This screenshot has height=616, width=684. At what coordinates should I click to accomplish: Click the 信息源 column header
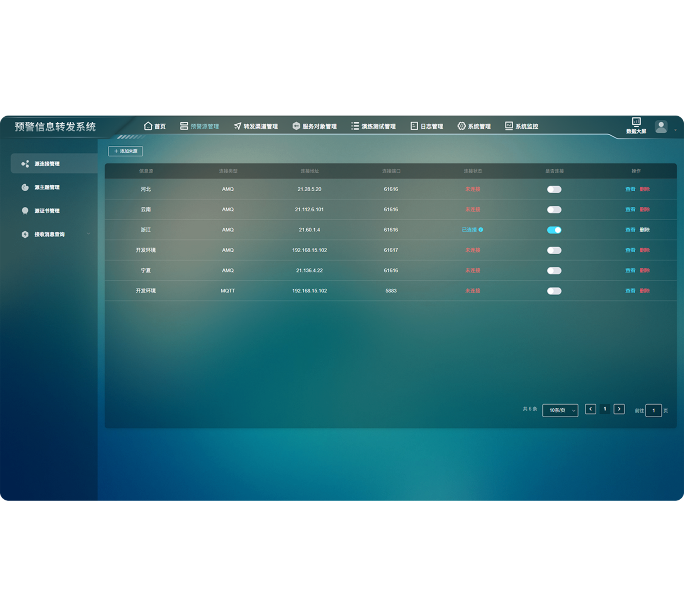146,171
